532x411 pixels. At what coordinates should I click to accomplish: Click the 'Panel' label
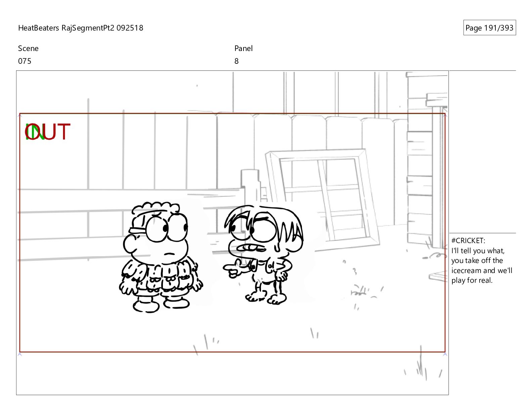(243, 48)
